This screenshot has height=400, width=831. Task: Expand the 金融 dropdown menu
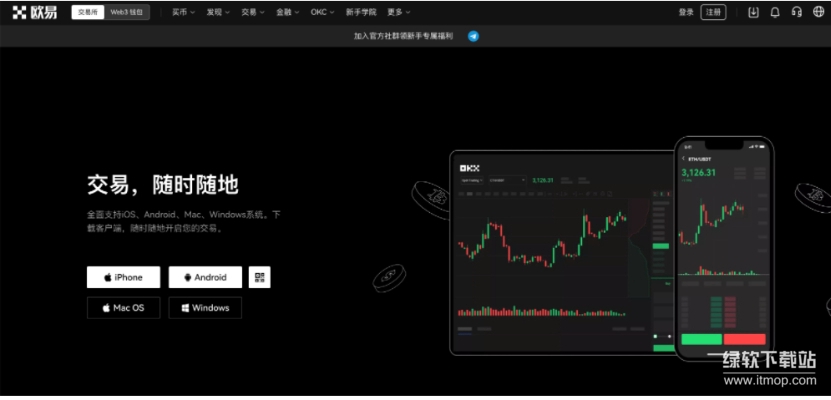[287, 12]
